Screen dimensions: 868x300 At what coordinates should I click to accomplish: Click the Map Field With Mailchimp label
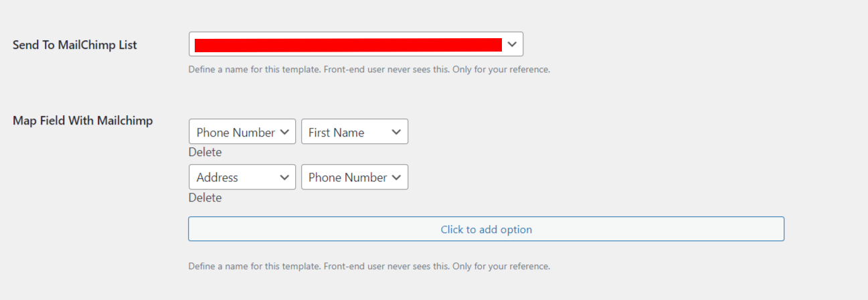click(x=83, y=121)
